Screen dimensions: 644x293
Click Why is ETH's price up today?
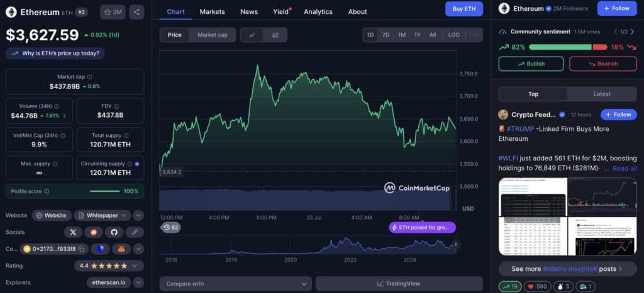[55, 53]
